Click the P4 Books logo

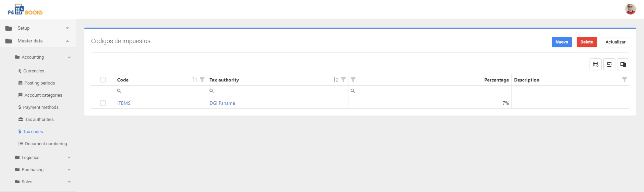pyautogui.click(x=25, y=10)
